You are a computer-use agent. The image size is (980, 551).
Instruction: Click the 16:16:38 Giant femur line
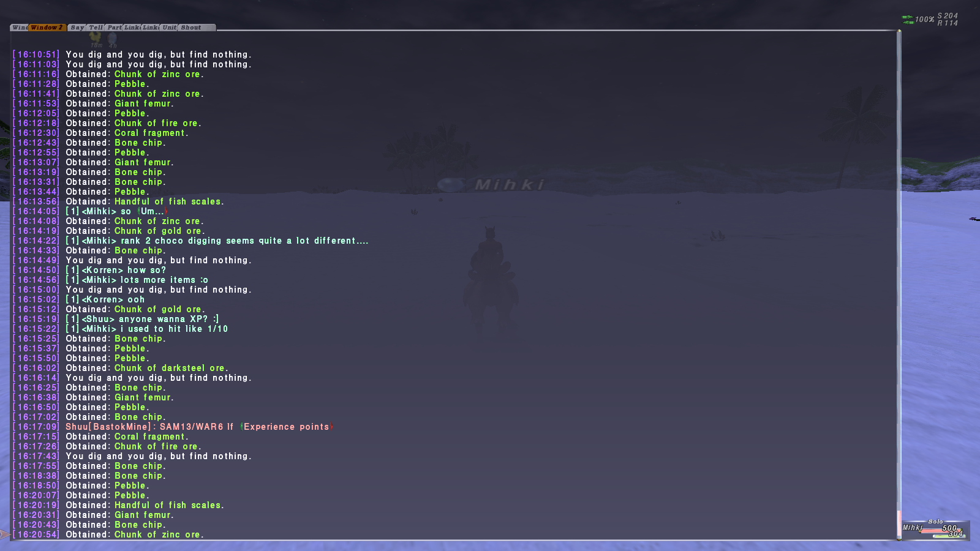[93, 397]
